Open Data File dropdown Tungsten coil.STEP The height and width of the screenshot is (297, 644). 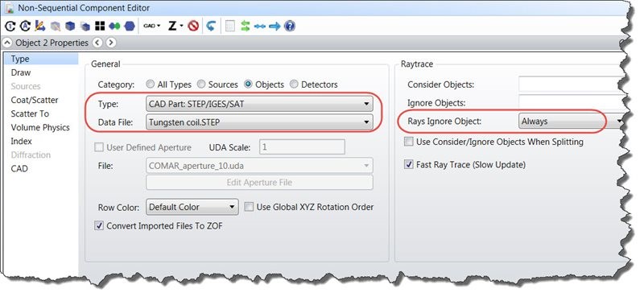[259, 122]
